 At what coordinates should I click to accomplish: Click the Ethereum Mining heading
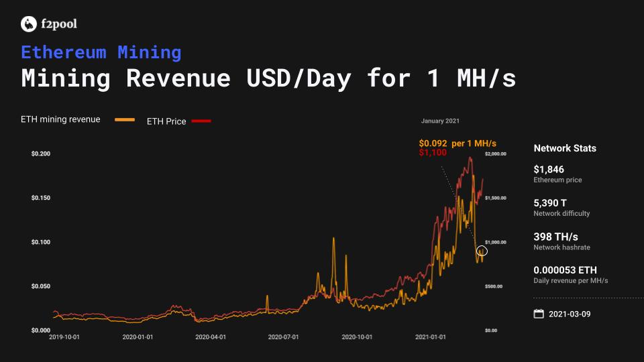(x=101, y=52)
